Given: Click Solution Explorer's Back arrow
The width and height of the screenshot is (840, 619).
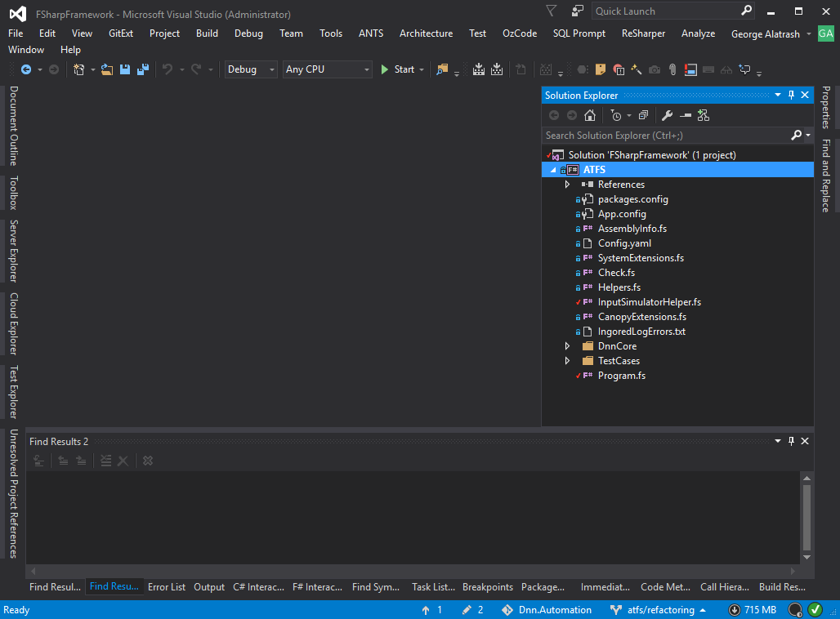Looking at the screenshot, I should tap(554, 115).
